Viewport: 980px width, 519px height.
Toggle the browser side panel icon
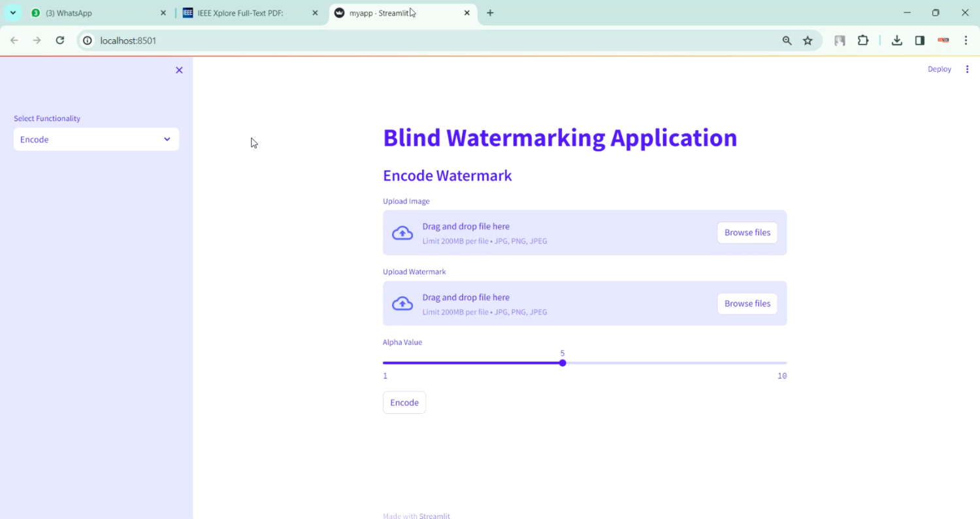point(920,41)
